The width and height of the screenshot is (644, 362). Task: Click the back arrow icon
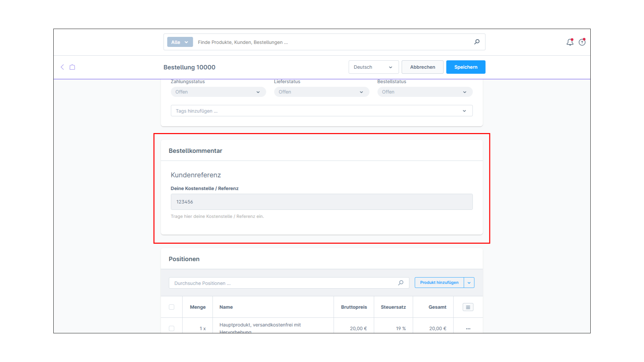pos(62,67)
